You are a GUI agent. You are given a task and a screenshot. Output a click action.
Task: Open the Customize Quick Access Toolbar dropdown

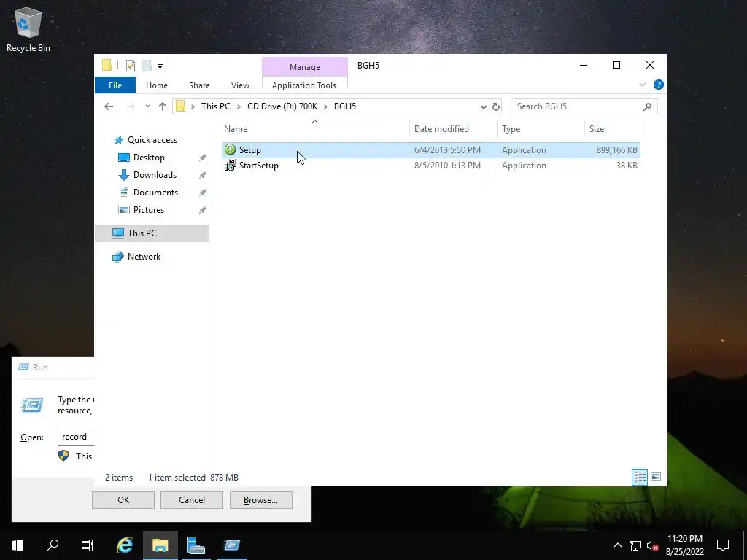click(x=160, y=66)
